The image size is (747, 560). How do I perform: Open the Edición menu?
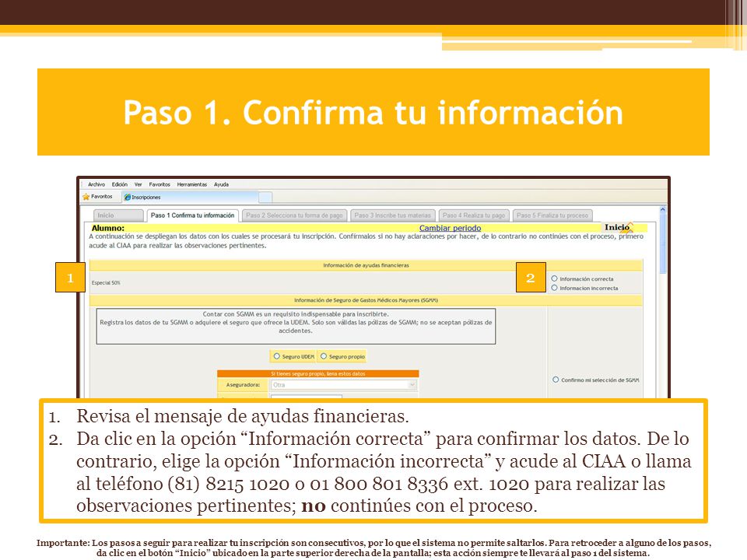(120, 184)
